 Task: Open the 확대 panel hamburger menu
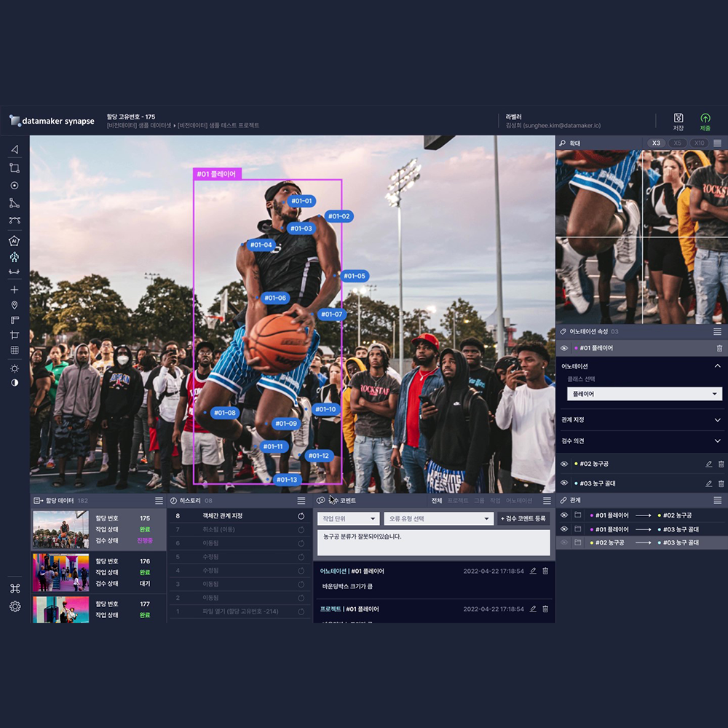717,143
